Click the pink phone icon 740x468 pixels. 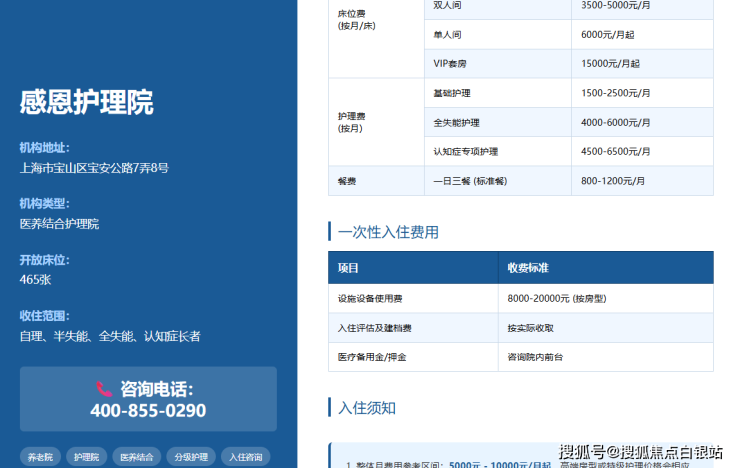pos(104,389)
